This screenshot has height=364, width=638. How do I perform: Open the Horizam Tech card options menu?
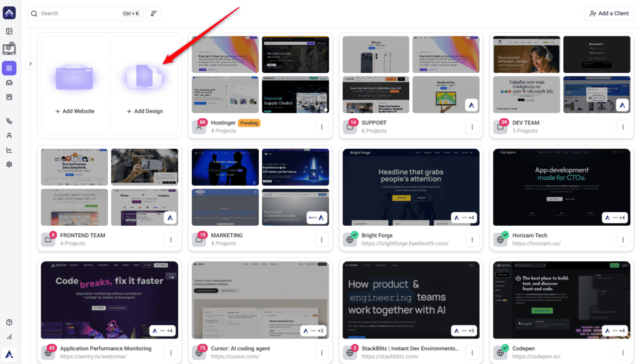[623, 240]
